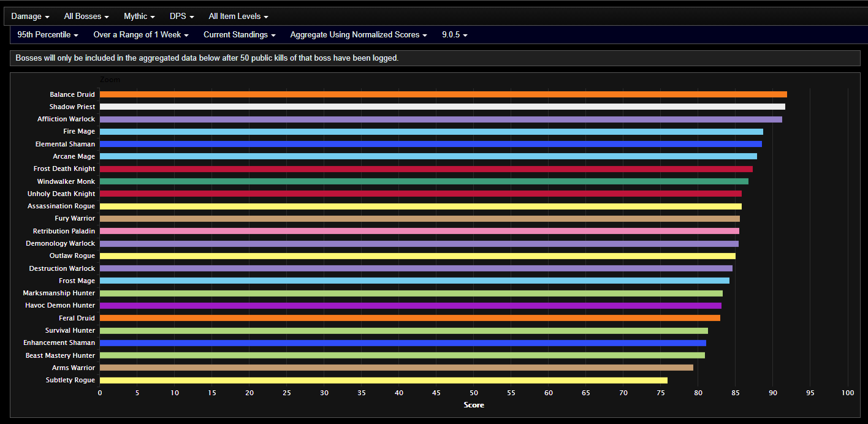Click the Arms Warrior label

(74, 368)
